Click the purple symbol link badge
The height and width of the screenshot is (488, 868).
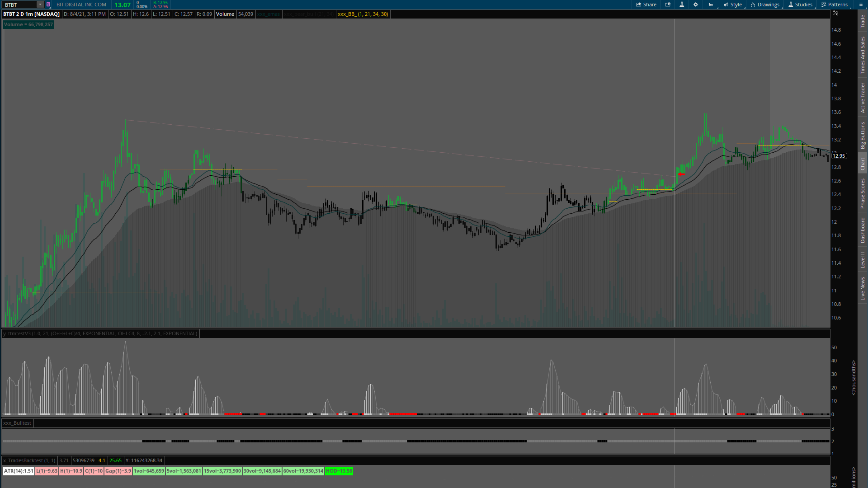(x=48, y=5)
